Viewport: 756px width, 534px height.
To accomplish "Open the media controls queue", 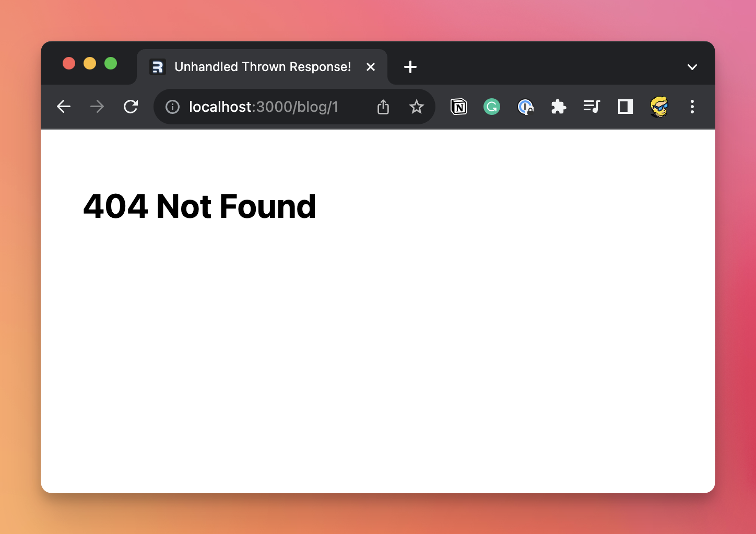I will click(592, 107).
